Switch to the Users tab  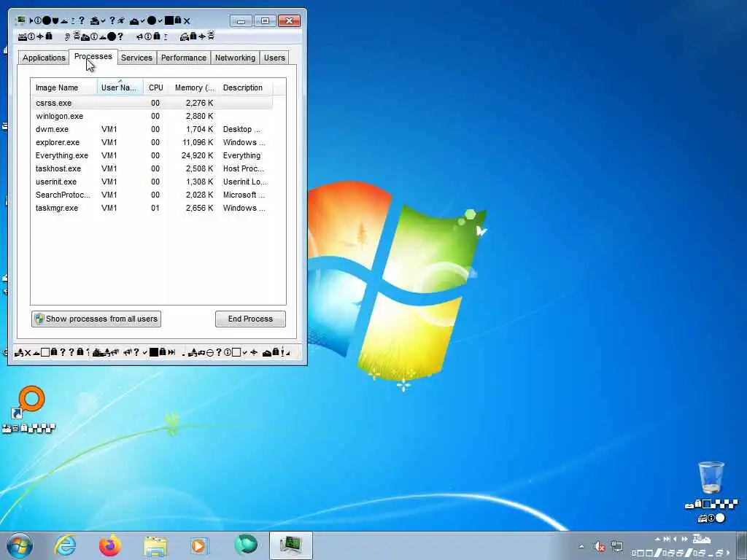(274, 58)
